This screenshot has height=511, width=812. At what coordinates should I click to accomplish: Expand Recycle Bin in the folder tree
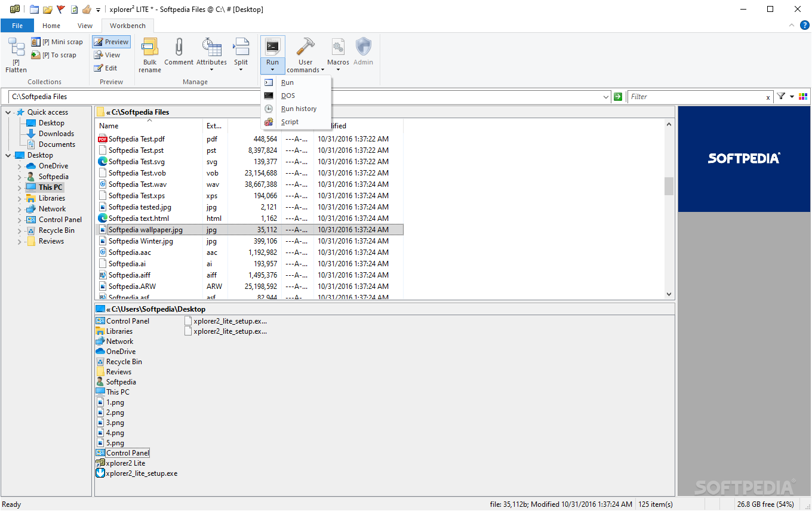pyautogui.click(x=20, y=230)
